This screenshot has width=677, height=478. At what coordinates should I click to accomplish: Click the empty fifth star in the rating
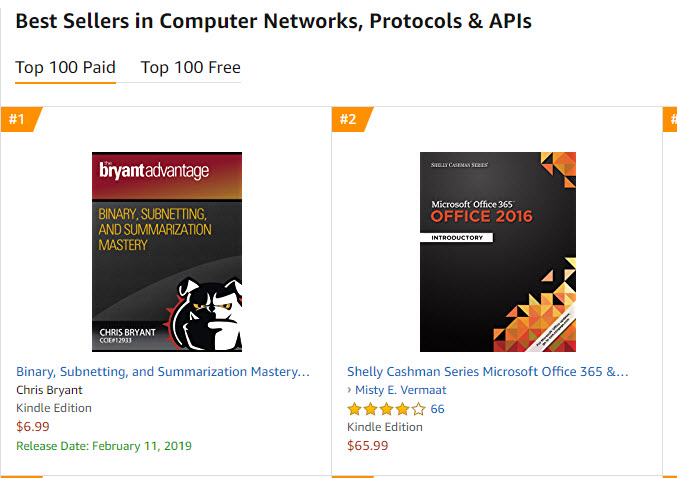point(418,409)
